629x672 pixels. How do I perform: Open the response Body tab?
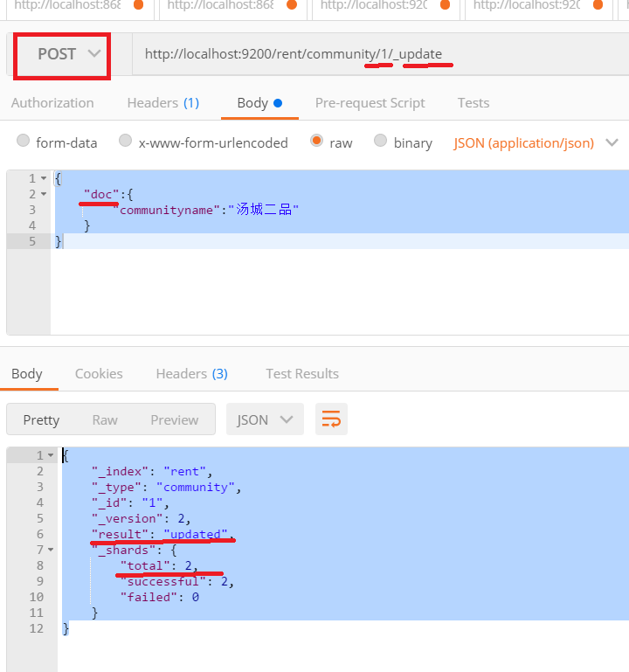coord(27,374)
